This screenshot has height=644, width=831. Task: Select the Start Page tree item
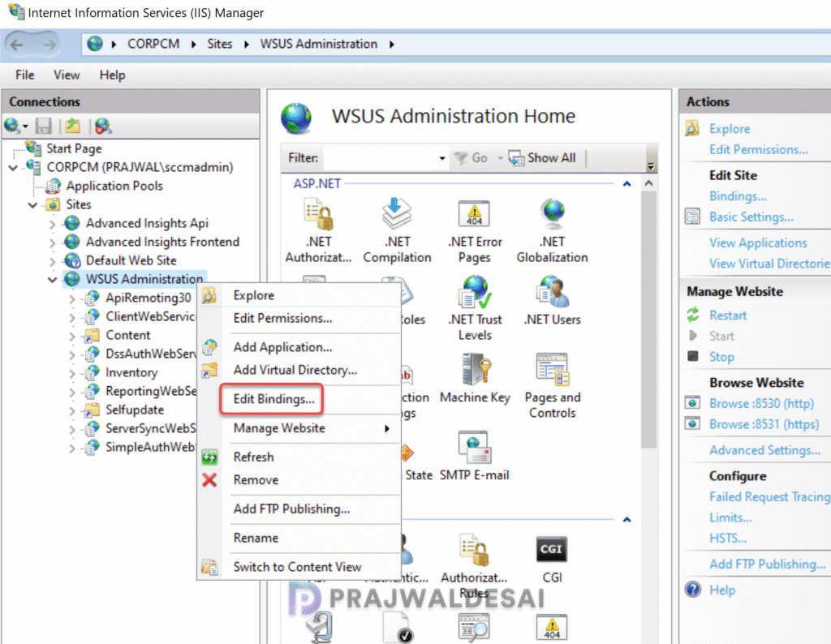click(74, 148)
